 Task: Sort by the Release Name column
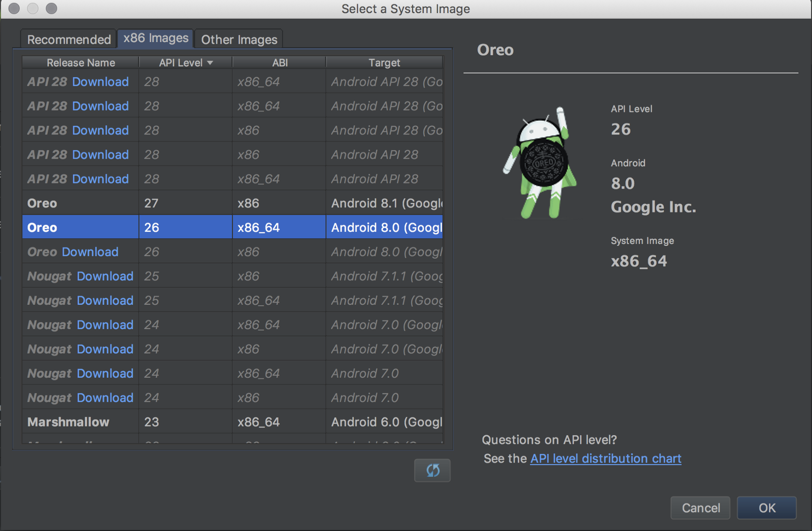81,62
